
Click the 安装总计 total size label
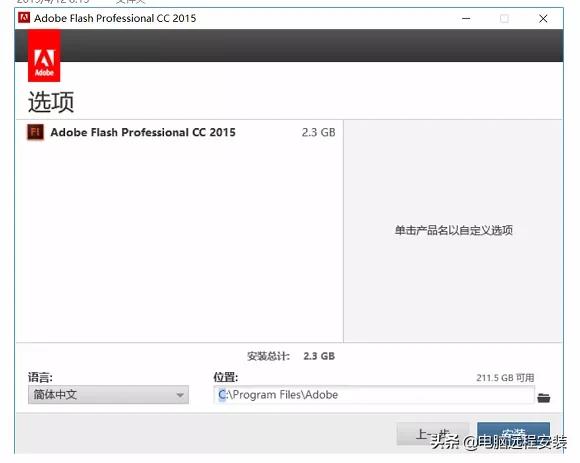[268, 356]
